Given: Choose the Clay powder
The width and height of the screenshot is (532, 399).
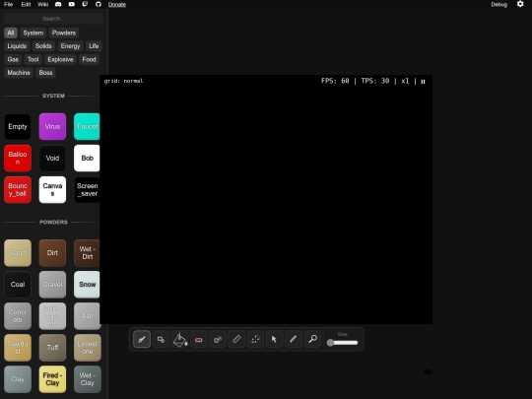Looking at the screenshot, I should (x=18, y=379).
